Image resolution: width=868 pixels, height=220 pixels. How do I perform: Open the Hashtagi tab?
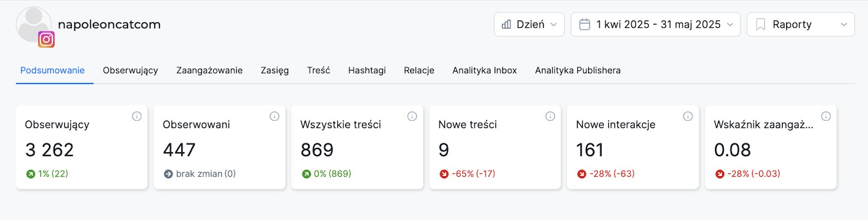point(367,70)
